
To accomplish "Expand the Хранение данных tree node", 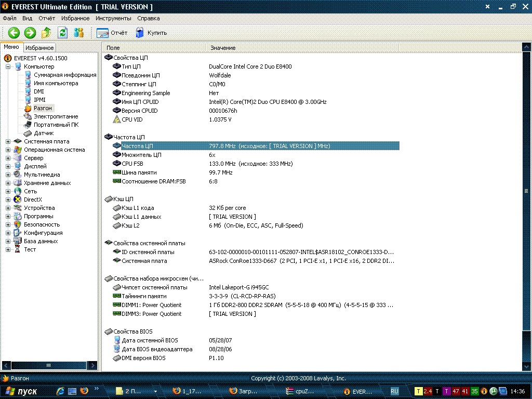I will [x=8, y=183].
